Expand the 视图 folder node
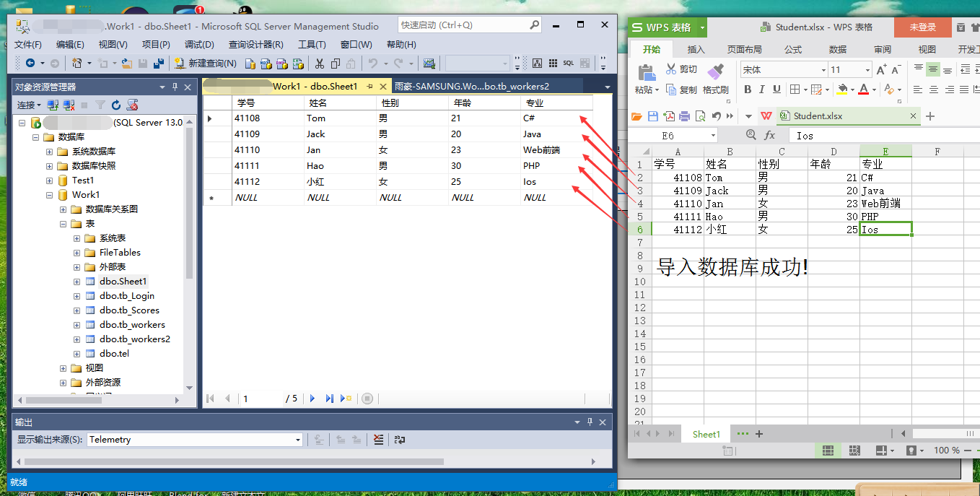980x496 pixels. click(x=64, y=368)
